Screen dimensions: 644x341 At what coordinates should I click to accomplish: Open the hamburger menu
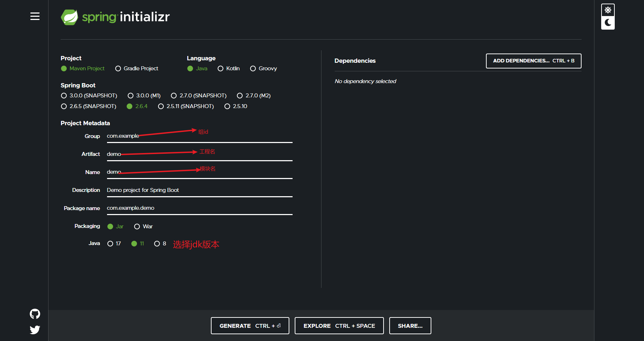pos(35,16)
